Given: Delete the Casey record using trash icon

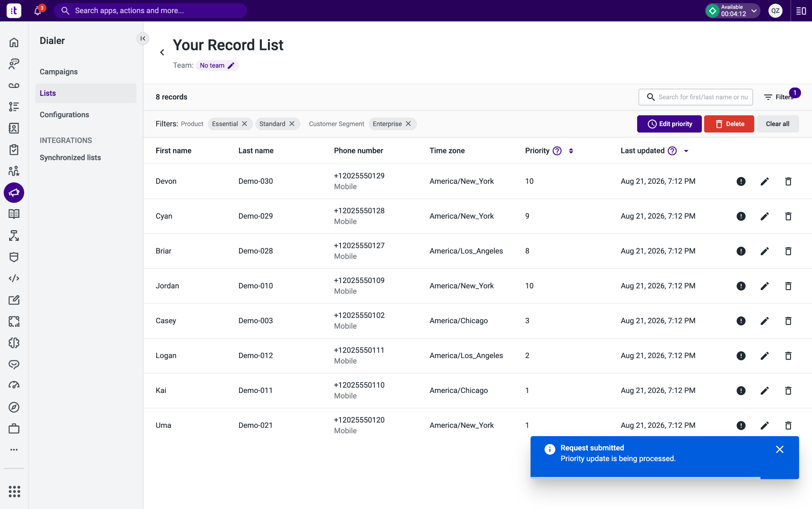Looking at the screenshot, I should pos(788,321).
